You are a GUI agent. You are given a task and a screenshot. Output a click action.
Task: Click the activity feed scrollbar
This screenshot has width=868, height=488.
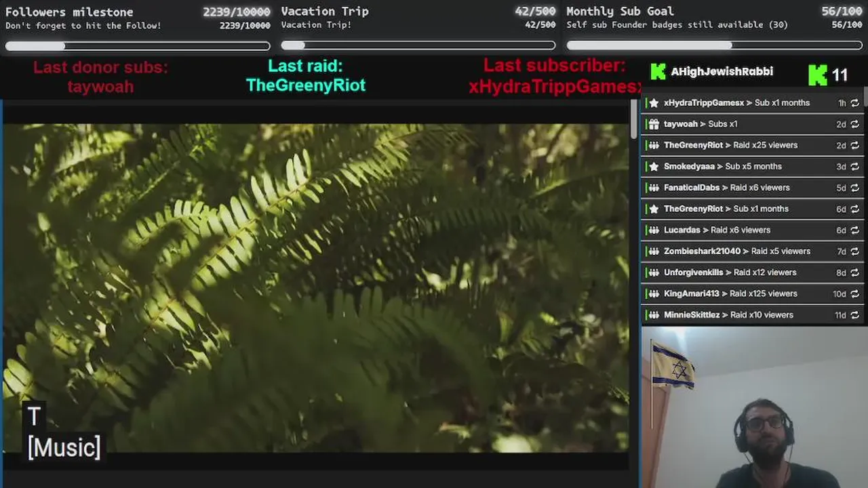click(x=865, y=96)
